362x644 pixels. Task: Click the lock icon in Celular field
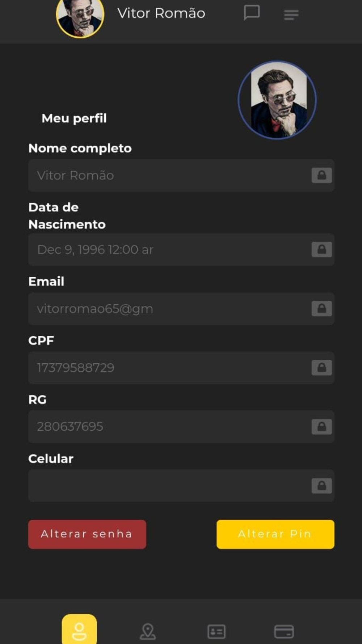(321, 486)
